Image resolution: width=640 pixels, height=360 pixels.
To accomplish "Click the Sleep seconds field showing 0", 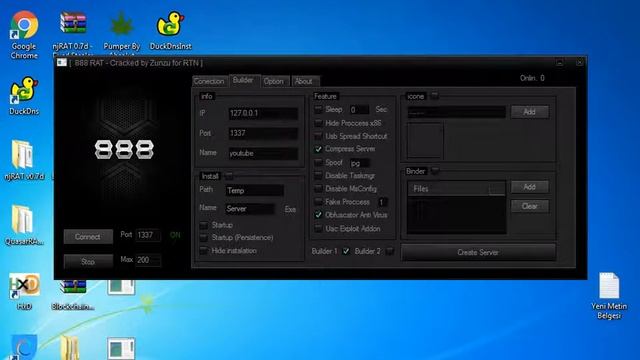I will click(359, 109).
